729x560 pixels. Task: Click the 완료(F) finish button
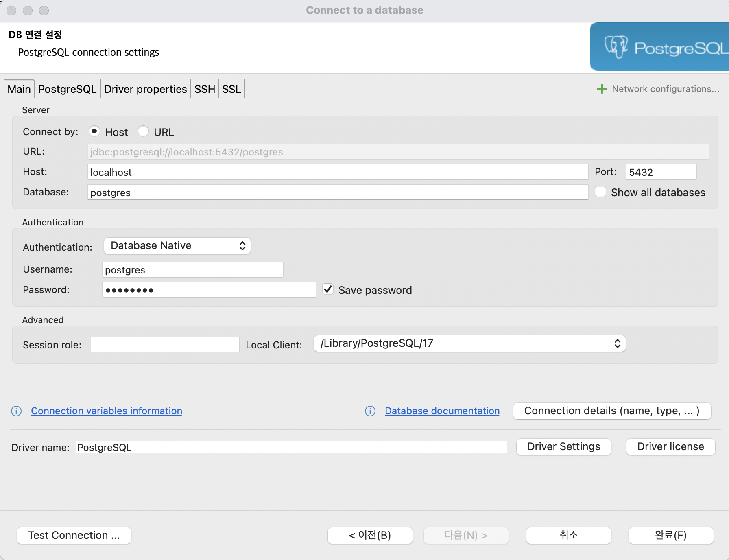point(671,535)
